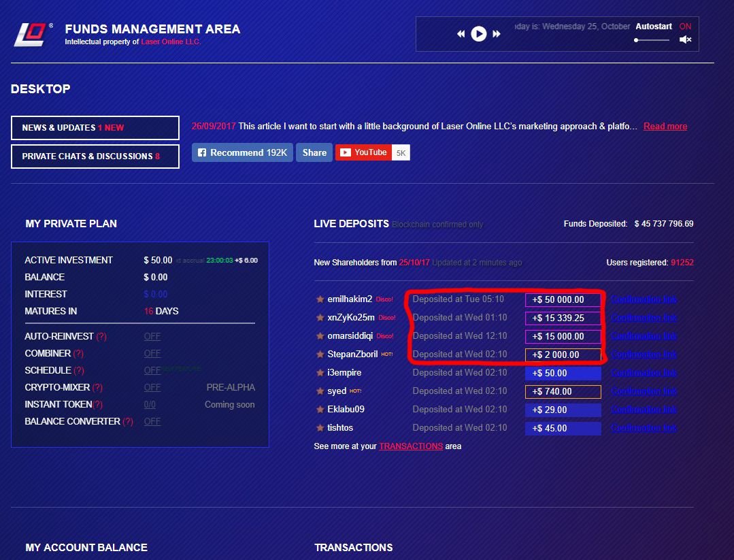This screenshot has height=560, width=734.
Task: Open Crypto-Mixer help question mark
Action: tap(97, 388)
